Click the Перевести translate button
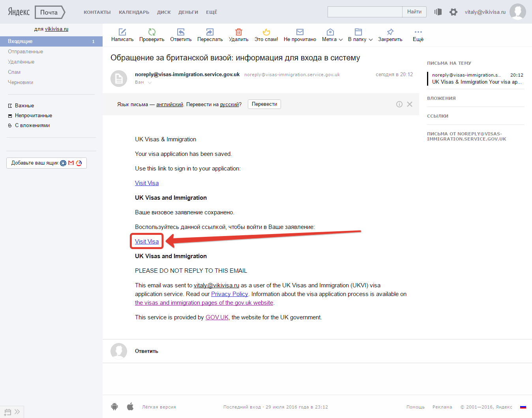532x418 pixels. tap(264, 104)
